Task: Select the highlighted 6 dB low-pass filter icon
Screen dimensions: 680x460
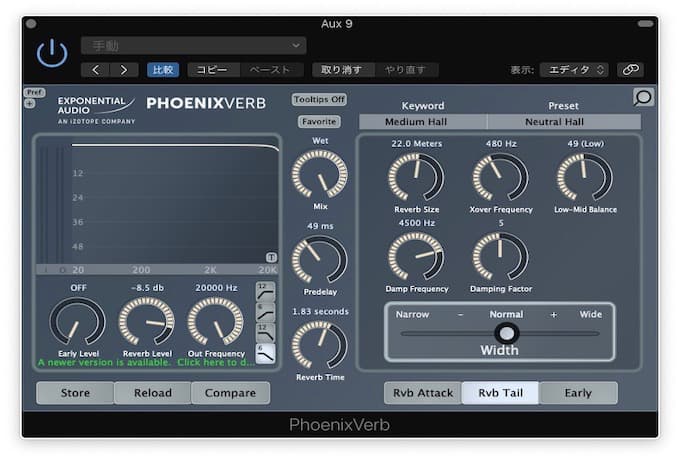Action: pos(265,353)
